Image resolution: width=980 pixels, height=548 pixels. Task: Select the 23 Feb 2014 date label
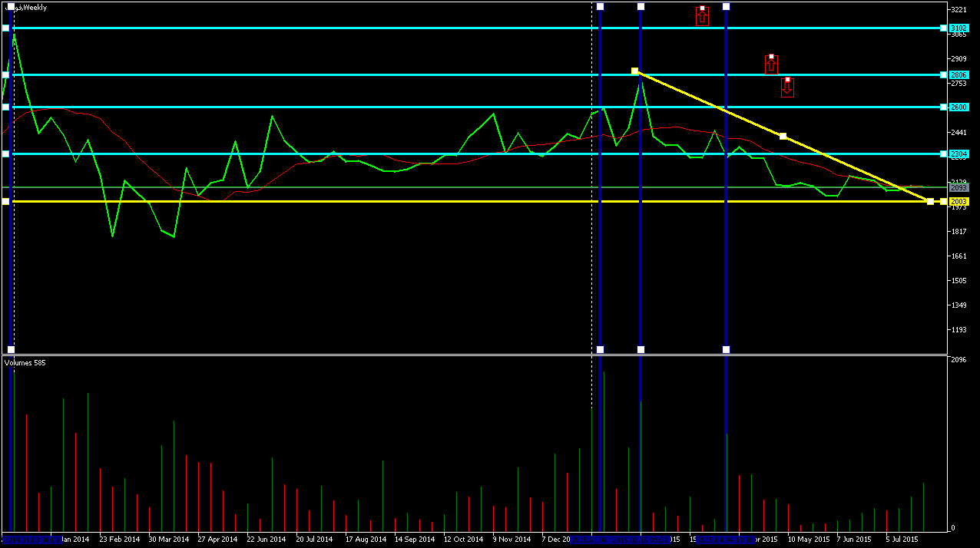coord(121,540)
